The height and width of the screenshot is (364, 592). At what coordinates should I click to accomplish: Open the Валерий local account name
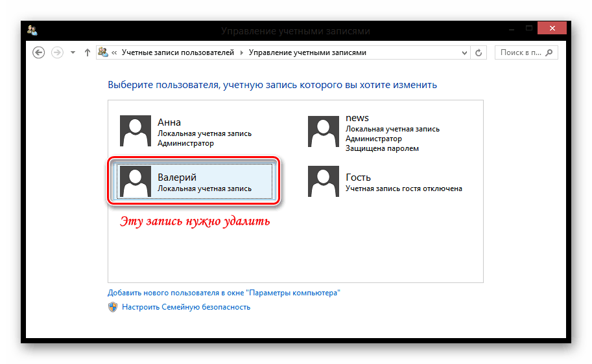pyautogui.click(x=177, y=177)
